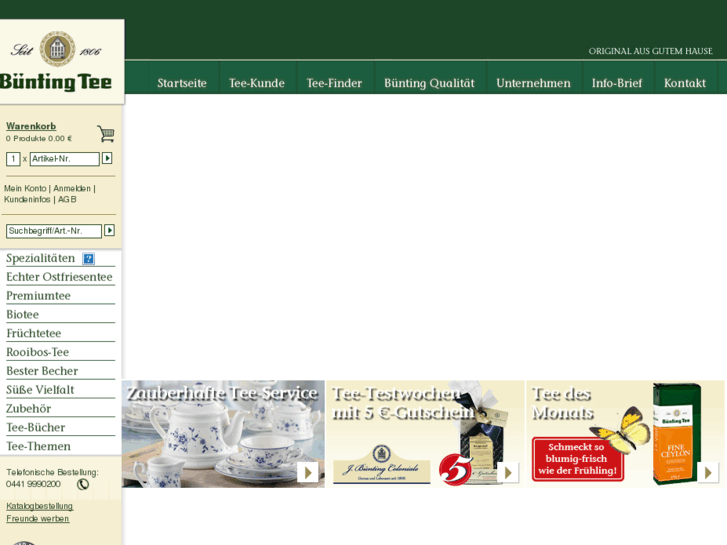Open the Mein Konto link
Screen dimensions: 727x545
(25, 188)
